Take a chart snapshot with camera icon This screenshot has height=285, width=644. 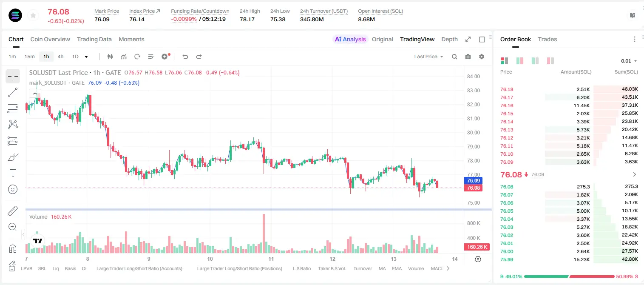coord(468,57)
